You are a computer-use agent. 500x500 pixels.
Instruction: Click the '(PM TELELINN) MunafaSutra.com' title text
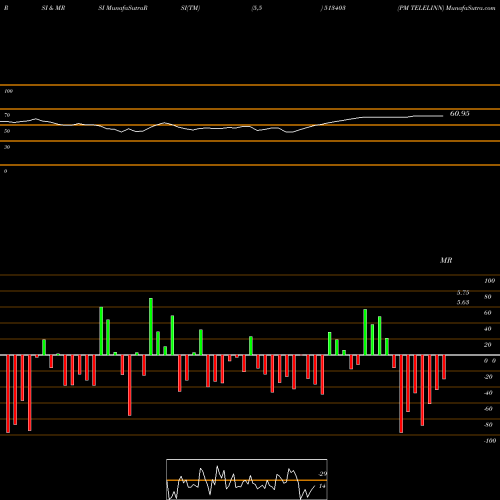point(446,8)
